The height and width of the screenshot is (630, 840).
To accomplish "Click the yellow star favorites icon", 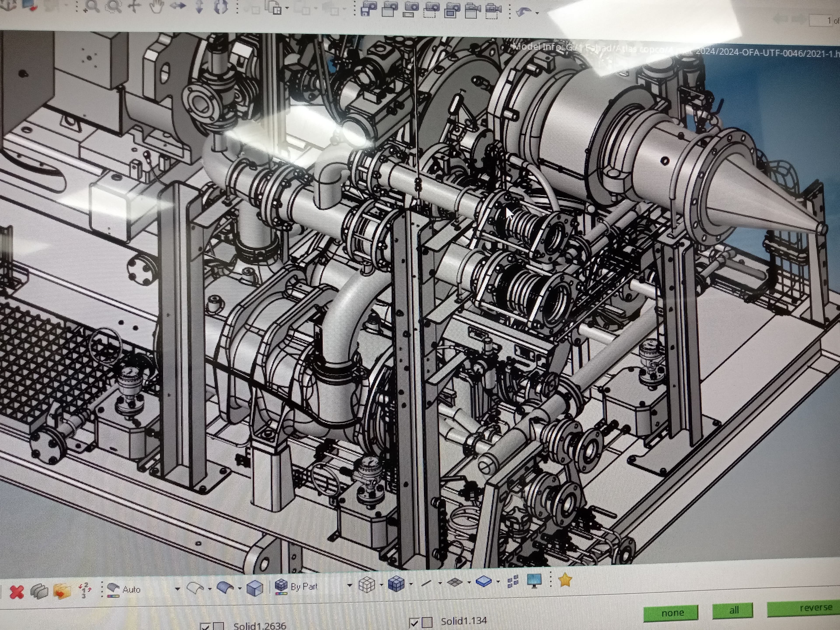I will (x=565, y=580).
